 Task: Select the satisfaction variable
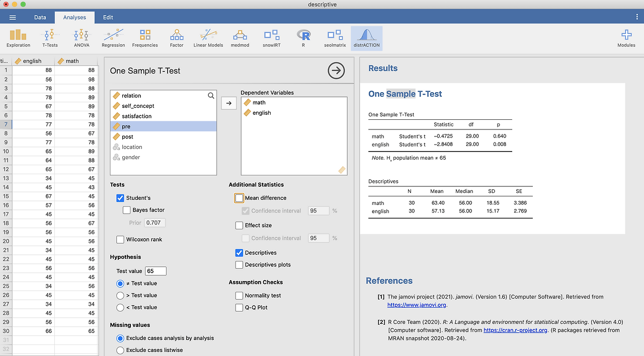(163, 116)
